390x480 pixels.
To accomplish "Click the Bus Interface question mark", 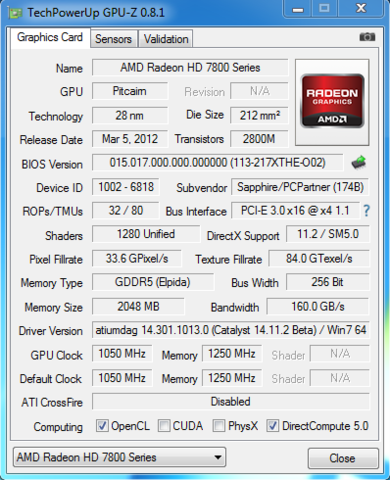I will click(x=366, y=211).
